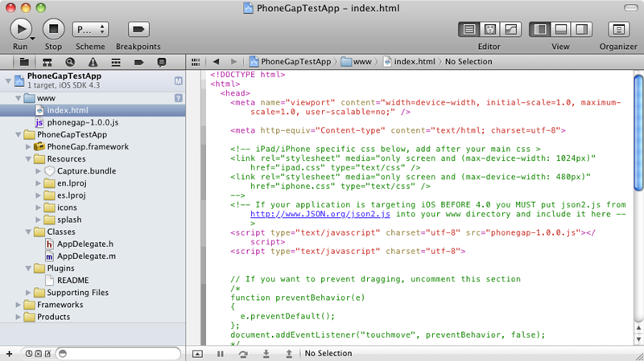The height and width of the screenshot is (361, 644).
Task: Click the M status badge on project row
Action: point(178,81)
